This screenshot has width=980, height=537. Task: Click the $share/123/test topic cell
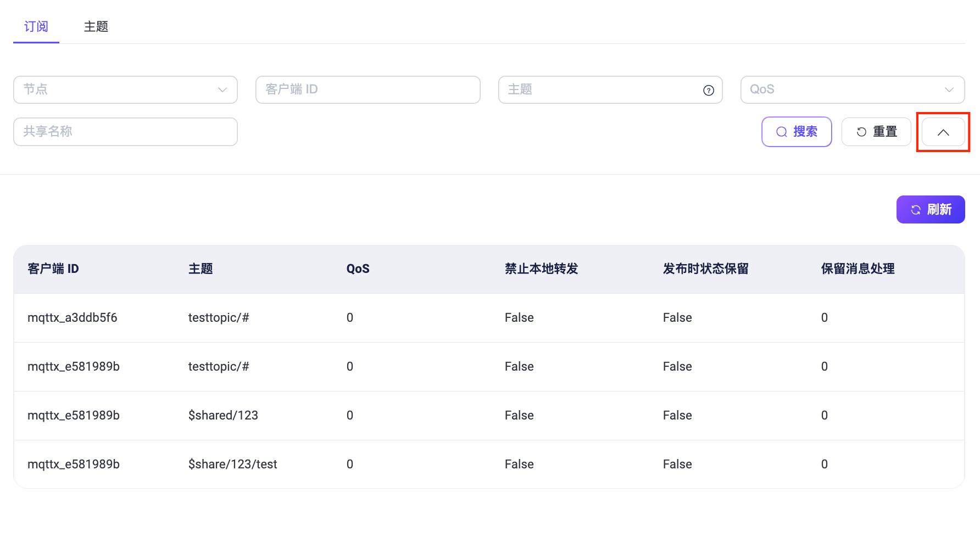232,465
